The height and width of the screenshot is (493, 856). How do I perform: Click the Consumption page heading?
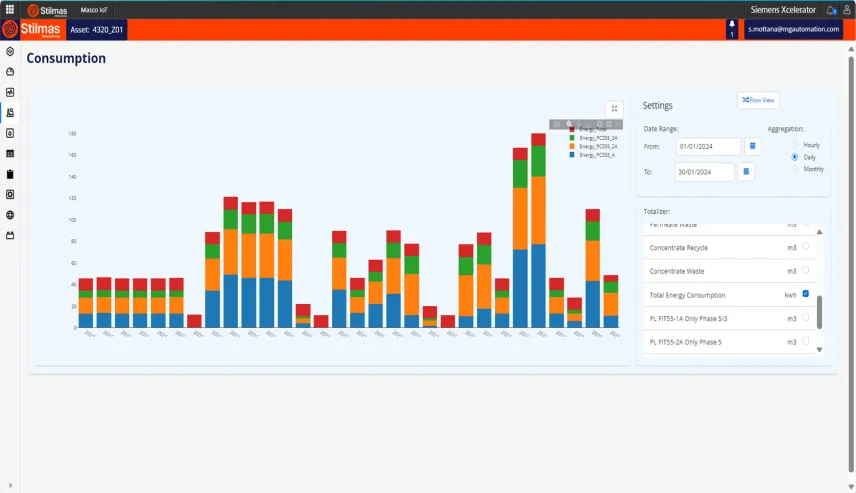[66, 58]
